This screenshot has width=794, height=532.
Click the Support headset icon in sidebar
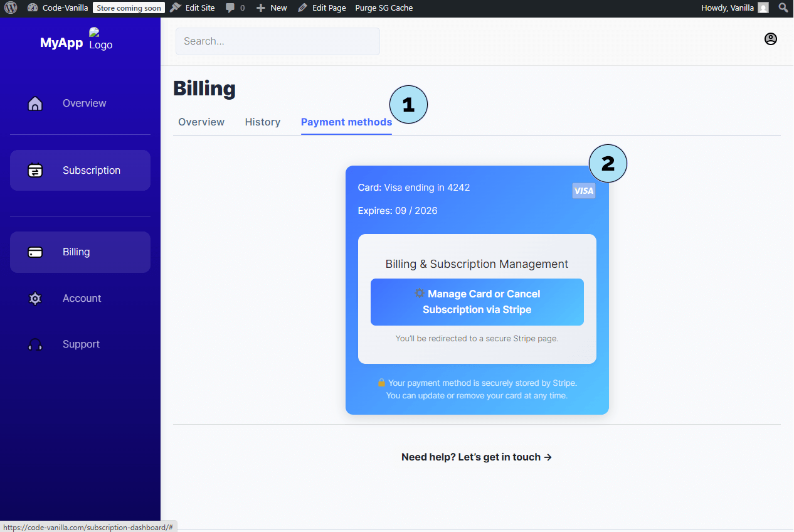(35, 344)
